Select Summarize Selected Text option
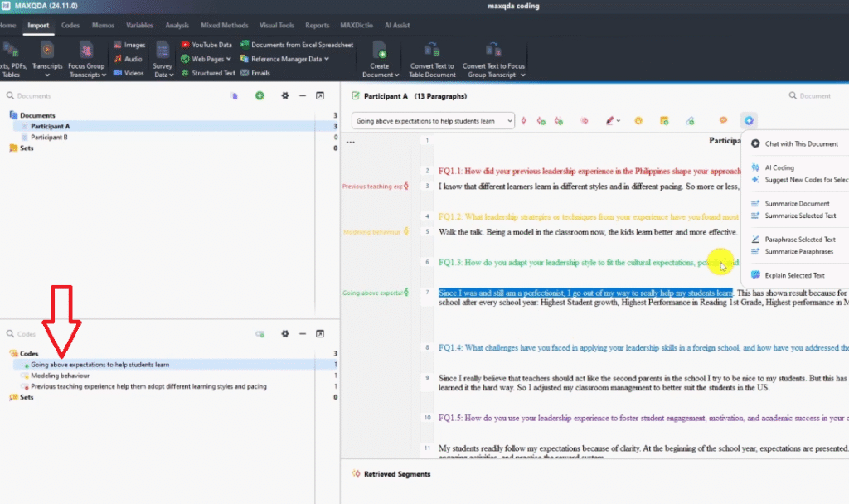The width and height of the screenshot is (849, 504). (x=799, y=216)
